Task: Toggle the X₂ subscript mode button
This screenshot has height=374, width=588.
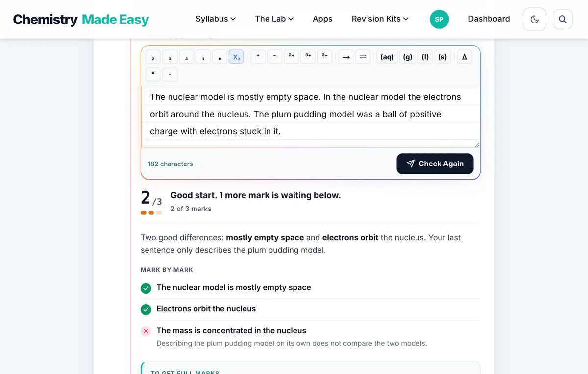Action: click(237, 57)
